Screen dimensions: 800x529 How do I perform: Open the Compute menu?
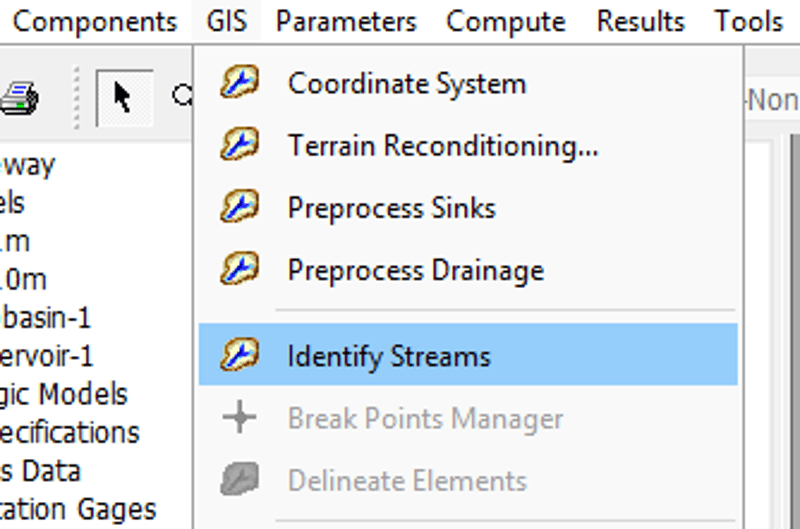506,21
